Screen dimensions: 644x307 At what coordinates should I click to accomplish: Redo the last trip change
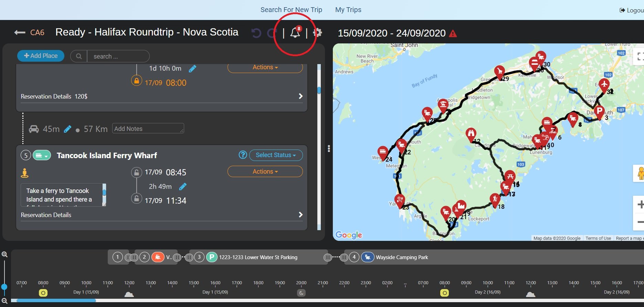(272, 33)
